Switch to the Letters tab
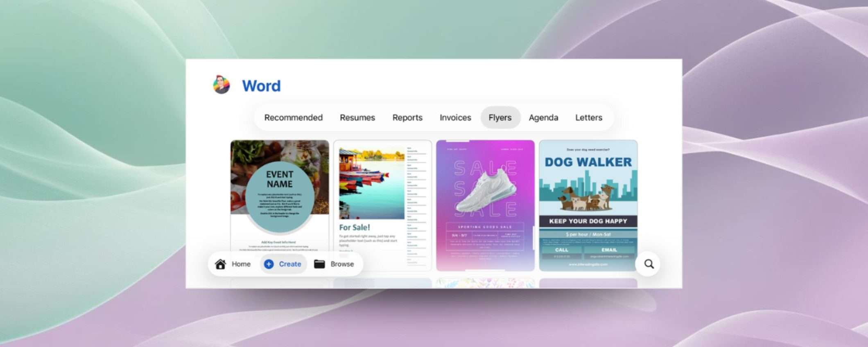The image size is (868, 347). (x=588, y=118)
